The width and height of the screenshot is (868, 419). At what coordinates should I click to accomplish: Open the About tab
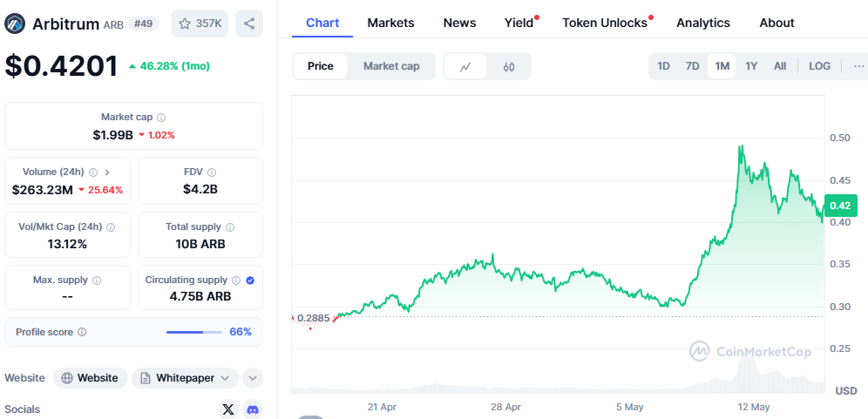776,24
